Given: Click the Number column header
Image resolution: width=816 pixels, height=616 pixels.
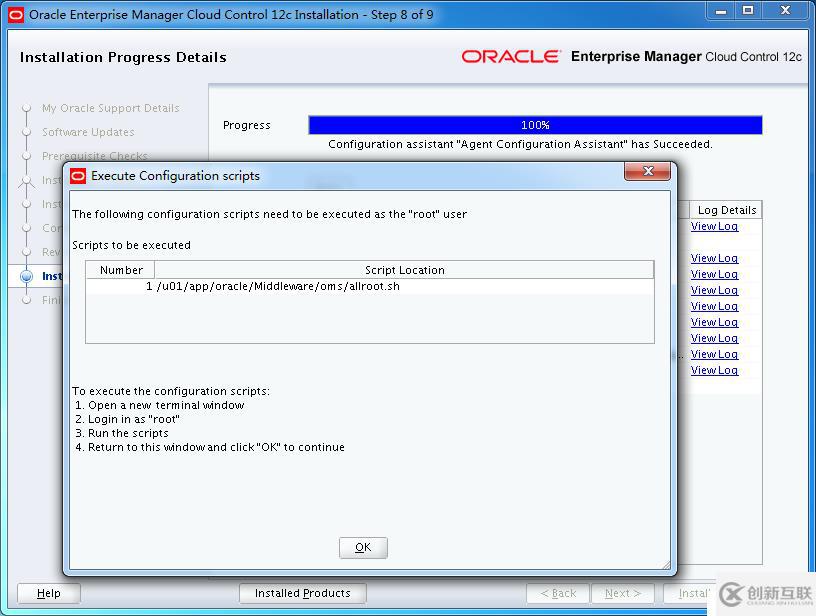Looking at the screenshot, I should 119,269.
